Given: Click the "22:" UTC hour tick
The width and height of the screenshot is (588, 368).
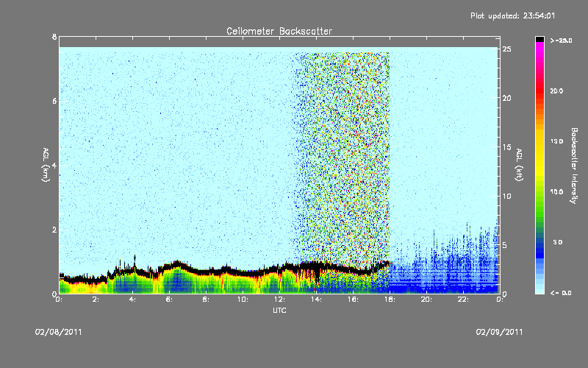Looking at the screenshot, I should (x=464, y=300).
